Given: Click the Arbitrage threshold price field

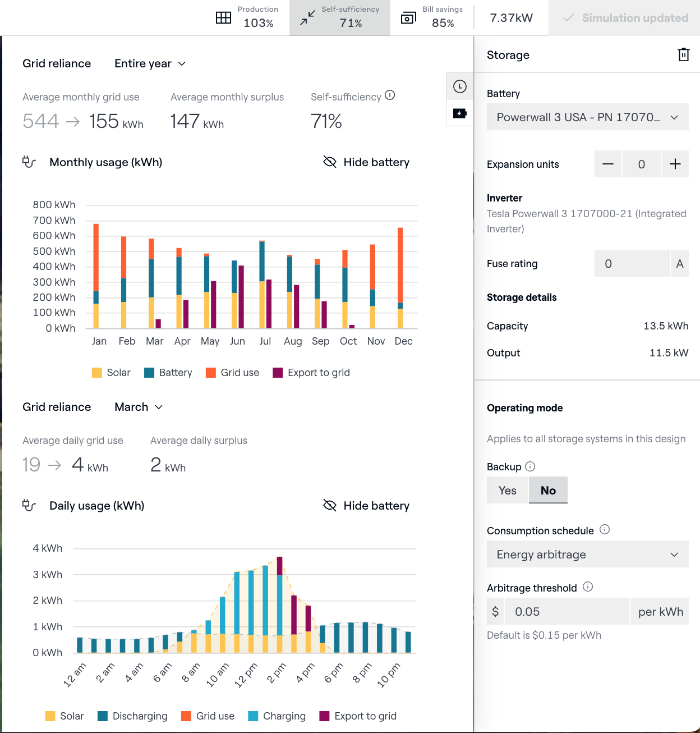Looking at the screenshot, I should tap(567, 612).
